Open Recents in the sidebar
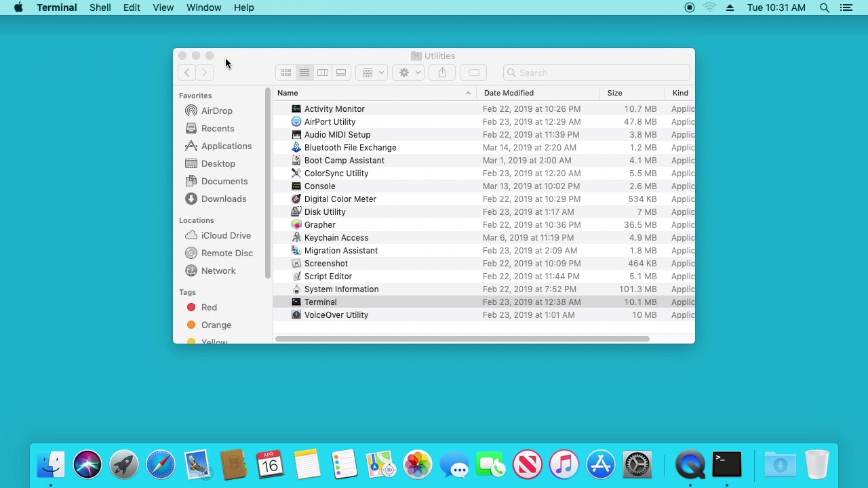Image resolution: width=868 pixels, height=488 pixels. 218,128
